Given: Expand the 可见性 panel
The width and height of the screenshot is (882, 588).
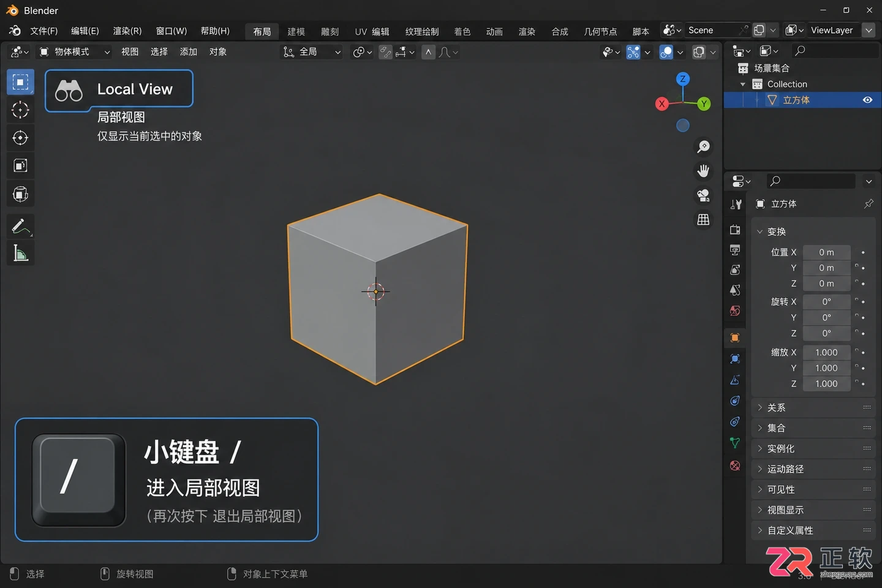Looking at the screenshot, I should click(x=813, y=490).
